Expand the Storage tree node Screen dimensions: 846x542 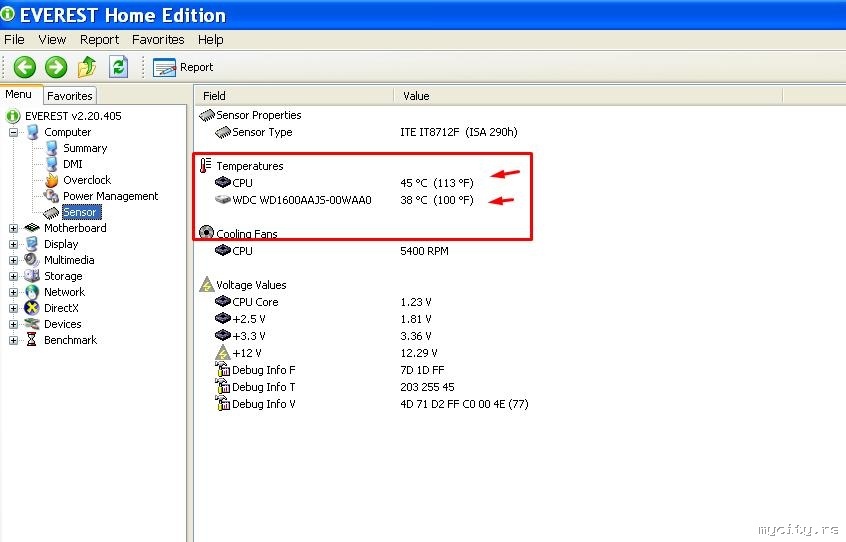point(13,276)
